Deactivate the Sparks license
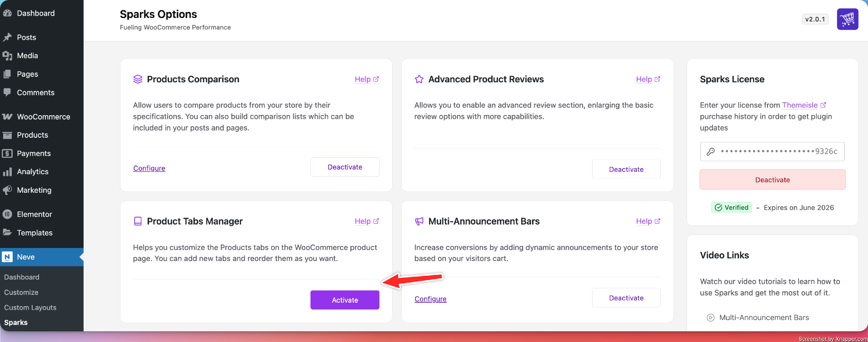Screen dimensions: 868x342 [772, 180]
